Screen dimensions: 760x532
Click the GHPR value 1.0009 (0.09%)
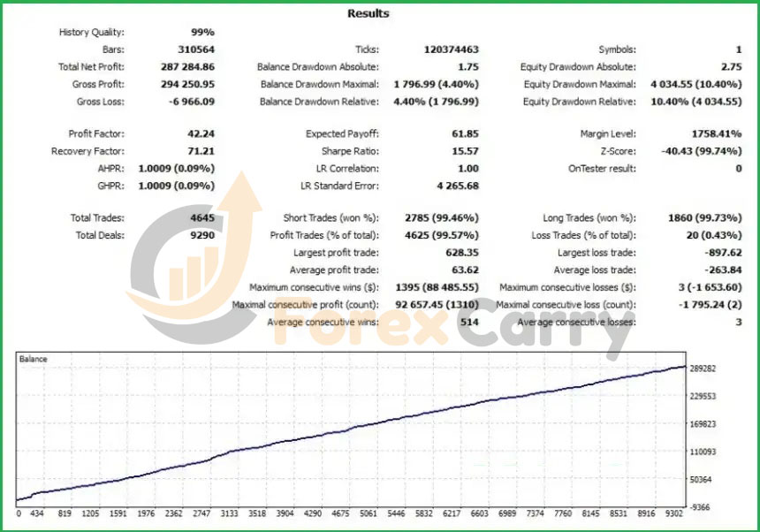click(177, 186)
